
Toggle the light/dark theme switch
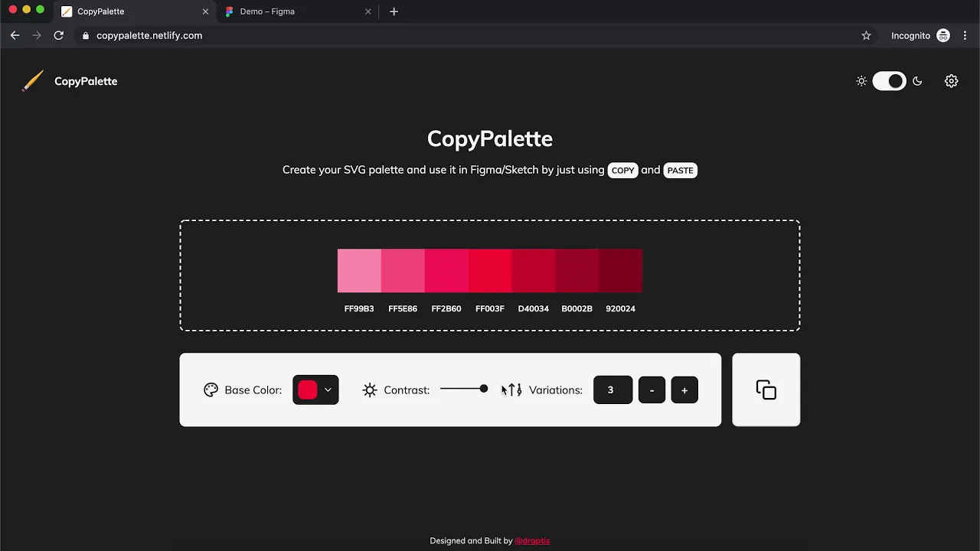(889, 81)
